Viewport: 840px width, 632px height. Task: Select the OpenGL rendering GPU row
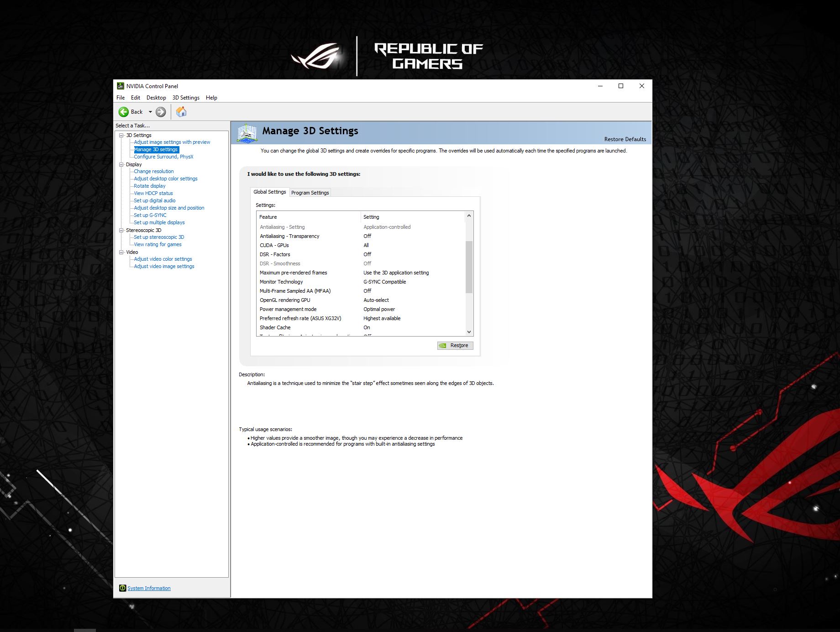361,300
